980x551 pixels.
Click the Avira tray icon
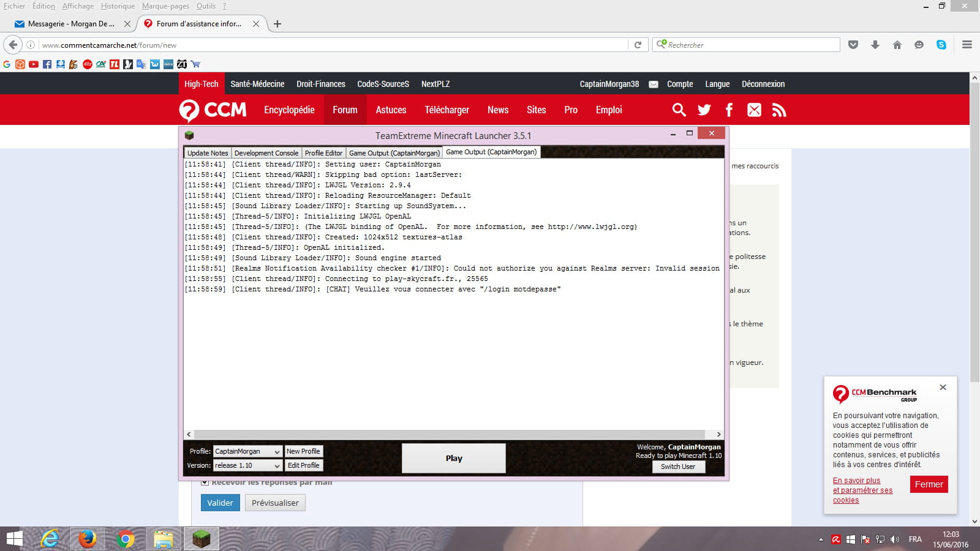coord(835,539)
